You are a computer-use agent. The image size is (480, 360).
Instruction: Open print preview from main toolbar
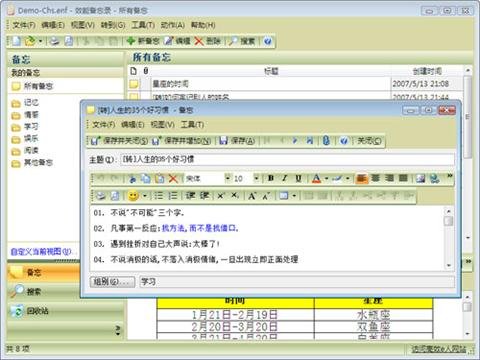[69, 41]
